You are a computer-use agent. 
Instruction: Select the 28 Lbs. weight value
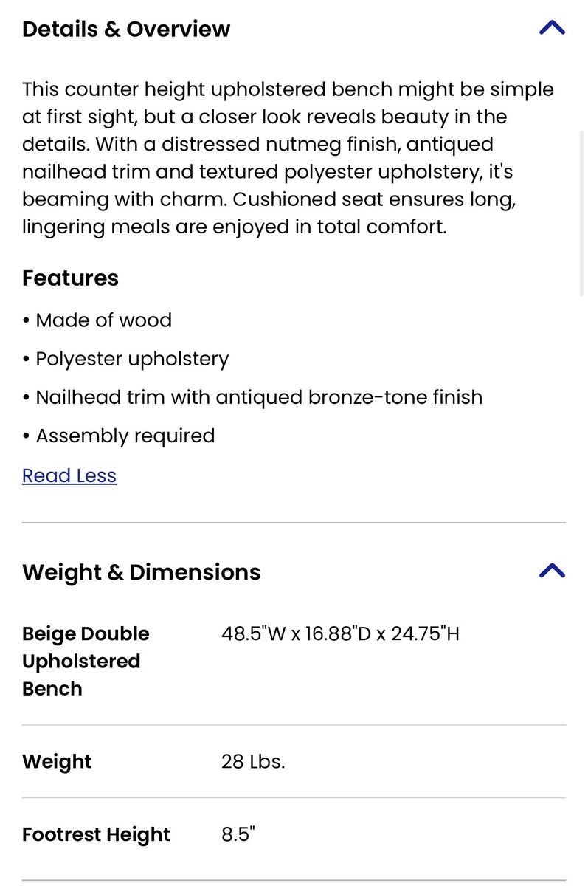point(253,761)
